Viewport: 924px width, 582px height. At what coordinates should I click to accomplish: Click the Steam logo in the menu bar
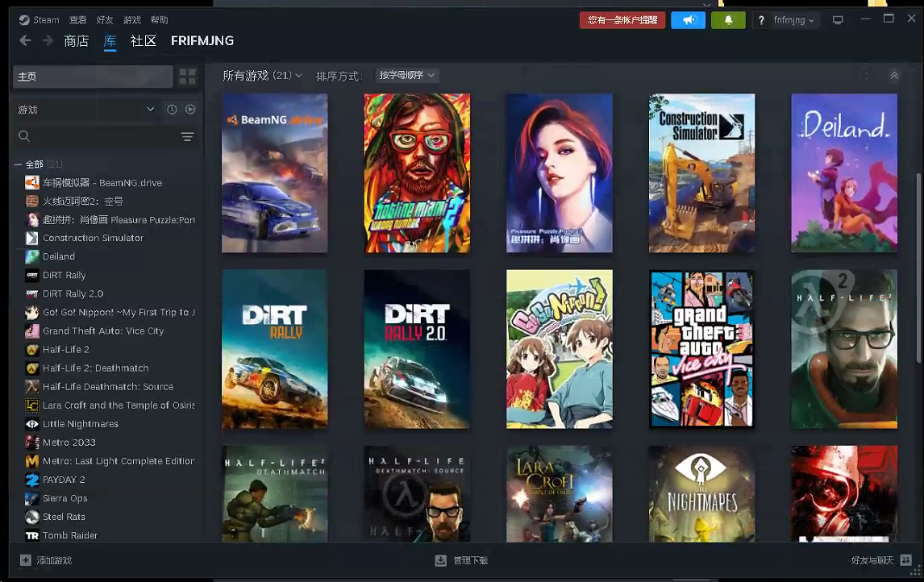click(24, 20)
